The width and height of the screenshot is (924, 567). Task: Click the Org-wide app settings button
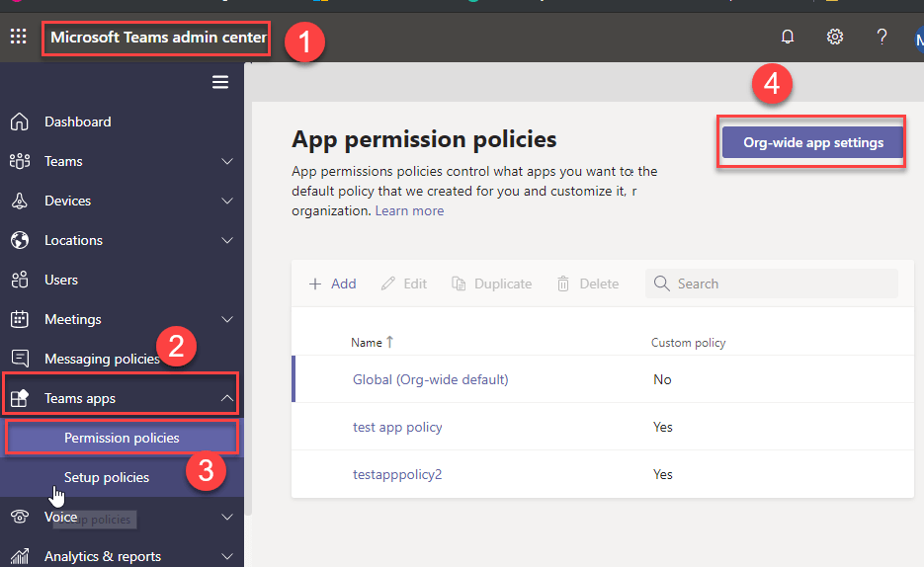pos(812,142)
